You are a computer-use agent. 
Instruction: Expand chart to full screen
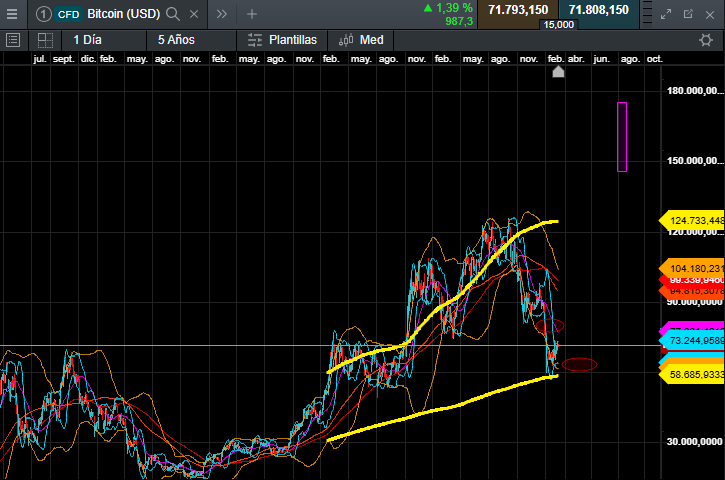[666, 14]
